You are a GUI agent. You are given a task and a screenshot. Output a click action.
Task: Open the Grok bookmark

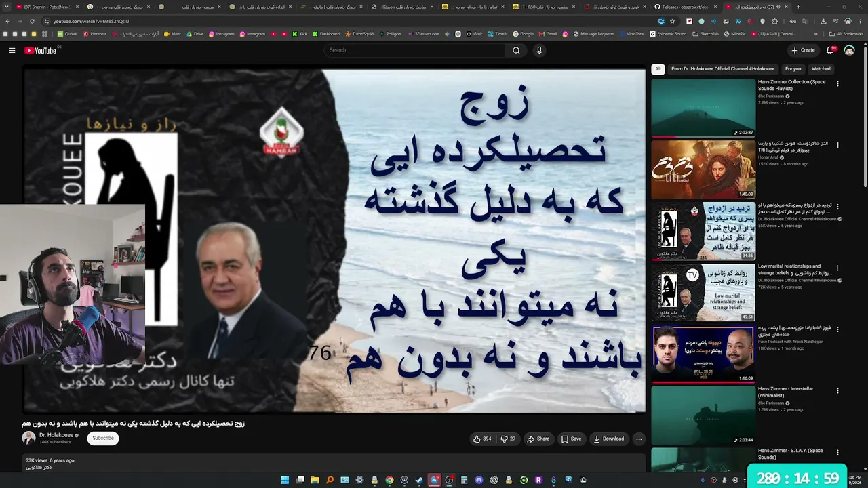[x=473, y=34]
